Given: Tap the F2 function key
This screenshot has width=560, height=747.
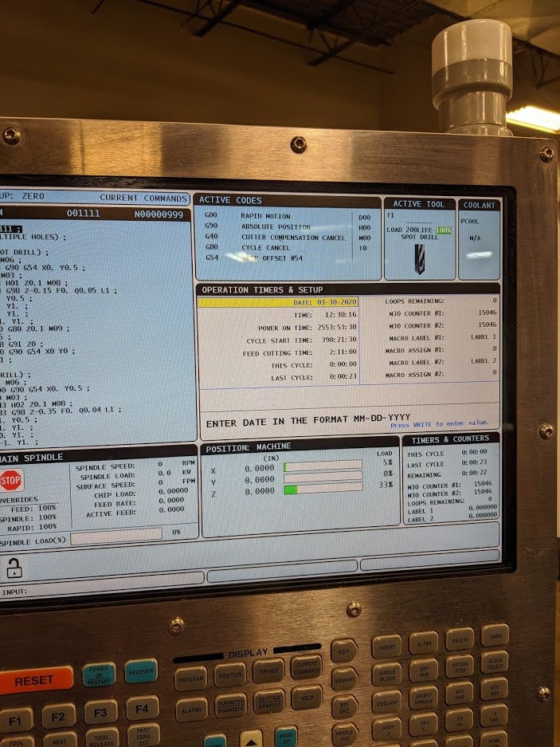Looking at the screenshot, I should coord(59,716).
